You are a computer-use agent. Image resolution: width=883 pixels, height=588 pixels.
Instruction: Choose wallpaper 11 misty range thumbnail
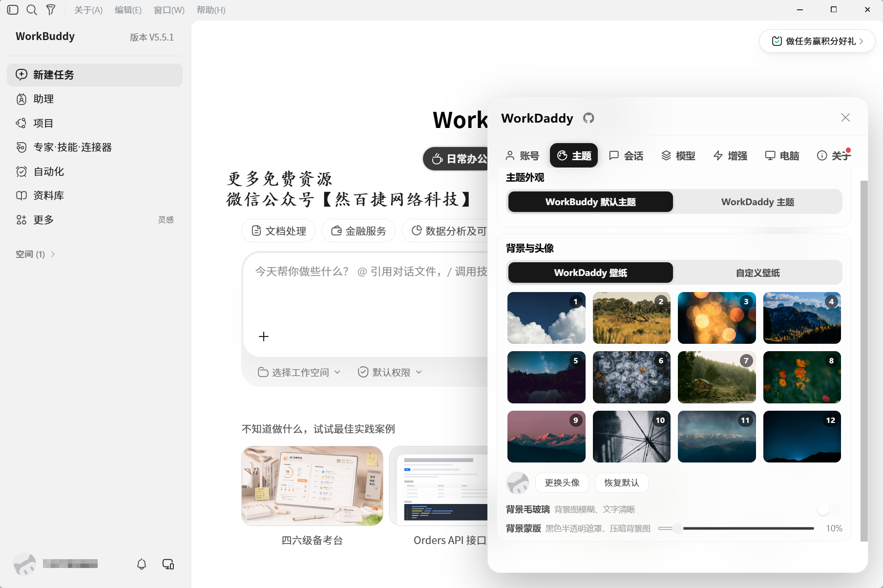717,437
